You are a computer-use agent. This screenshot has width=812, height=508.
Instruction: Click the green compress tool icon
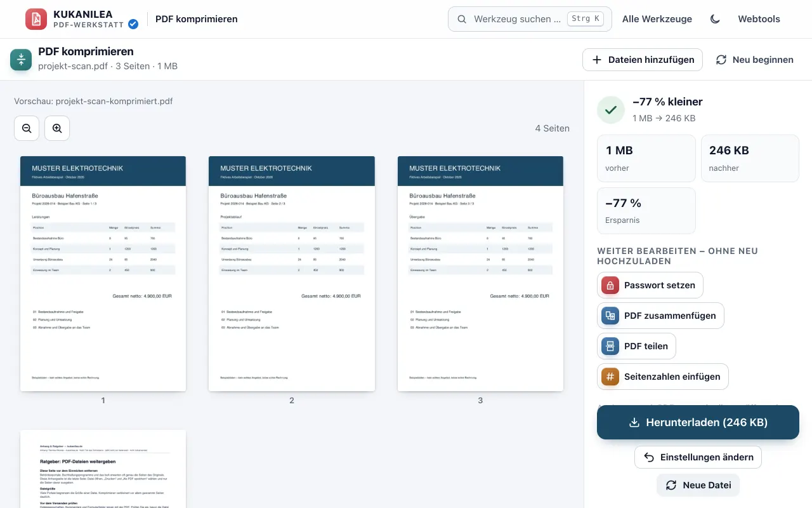[x=21, y=60]
